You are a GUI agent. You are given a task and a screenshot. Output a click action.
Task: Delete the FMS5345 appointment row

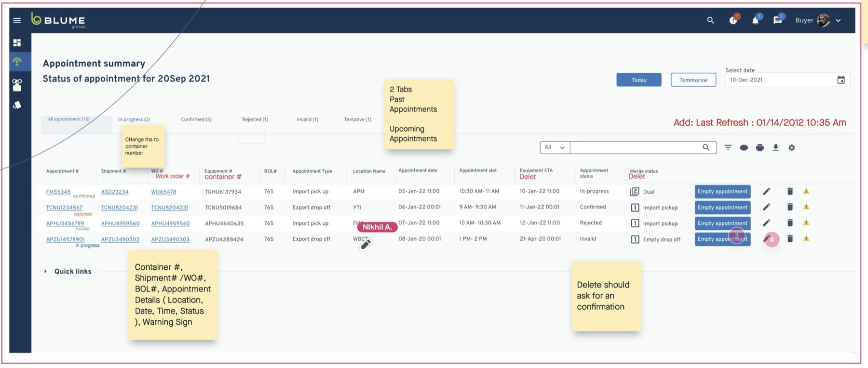pyautogui.click(x=790, y=191)
